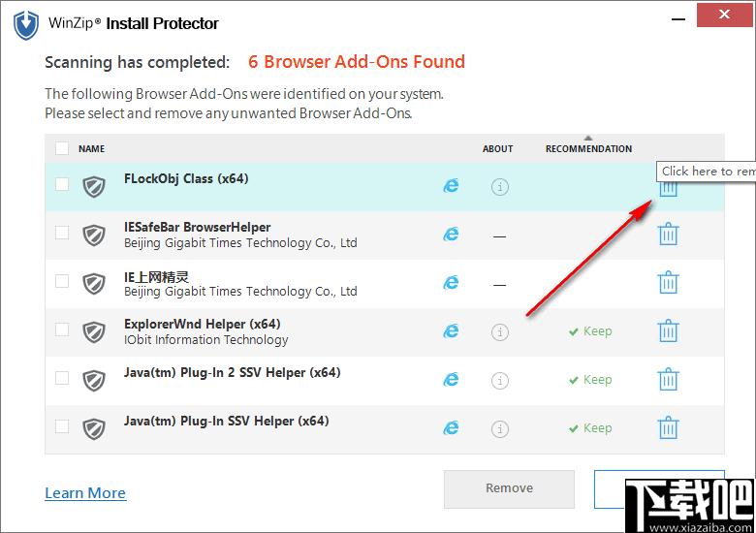Enable ExplorerWnd Helper (x64) checkbox
Screen dimensions: 756x533
coord(62,329)
